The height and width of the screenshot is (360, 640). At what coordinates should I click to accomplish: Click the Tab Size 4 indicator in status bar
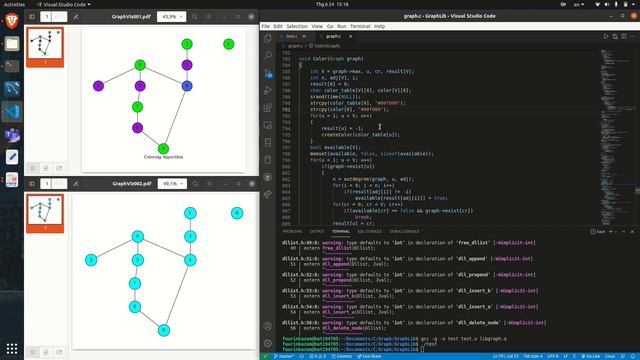point(533,356)
